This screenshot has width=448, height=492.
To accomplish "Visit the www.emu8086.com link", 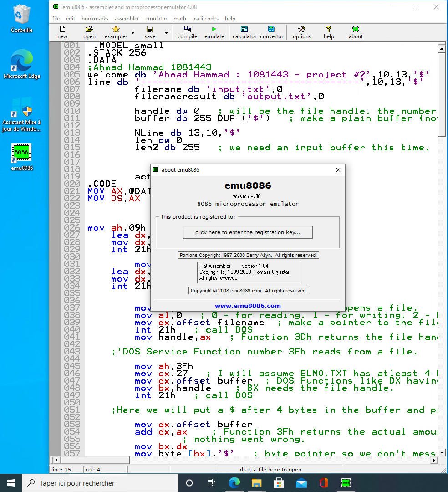I will tap(248, 306).
